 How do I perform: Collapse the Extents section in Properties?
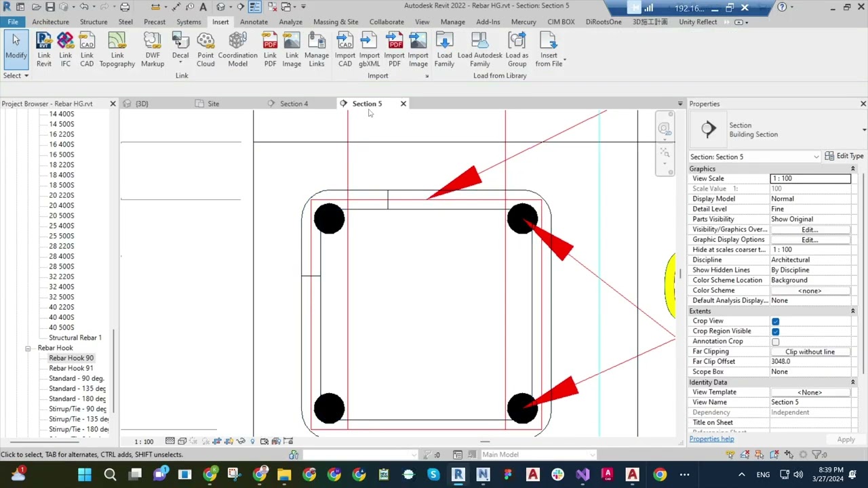click(x=852, y=311)
